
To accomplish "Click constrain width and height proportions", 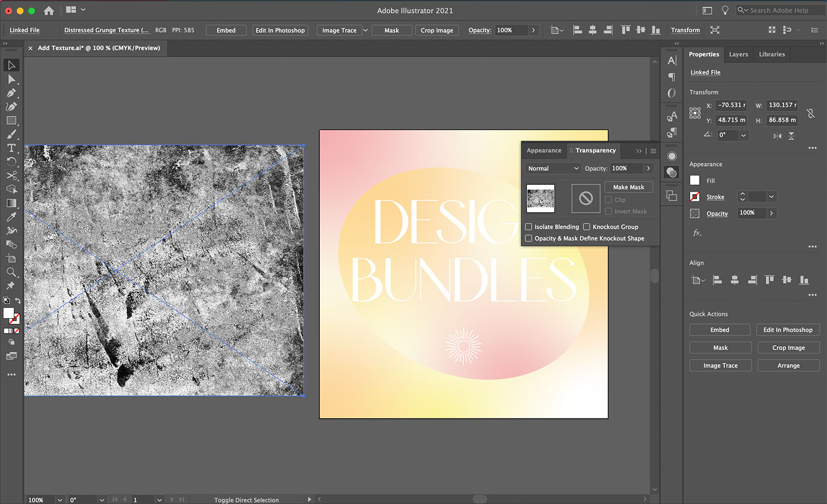I will (x=810, y=113).
